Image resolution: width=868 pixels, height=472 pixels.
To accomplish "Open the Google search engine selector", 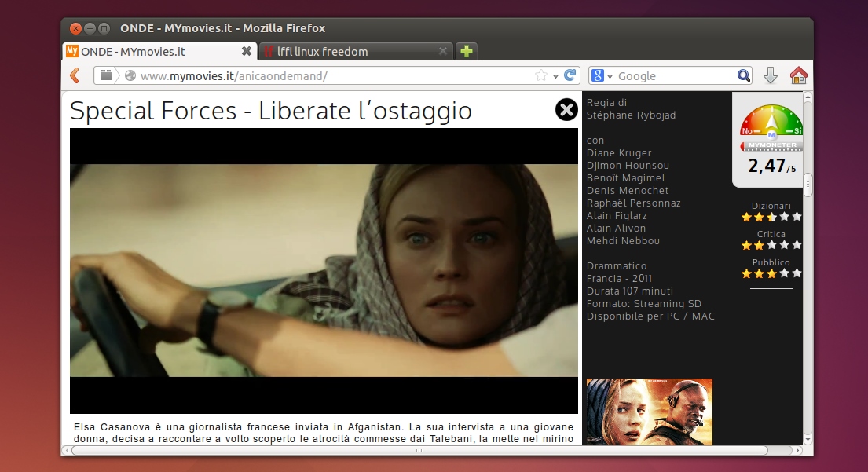I will pos(602,76).
